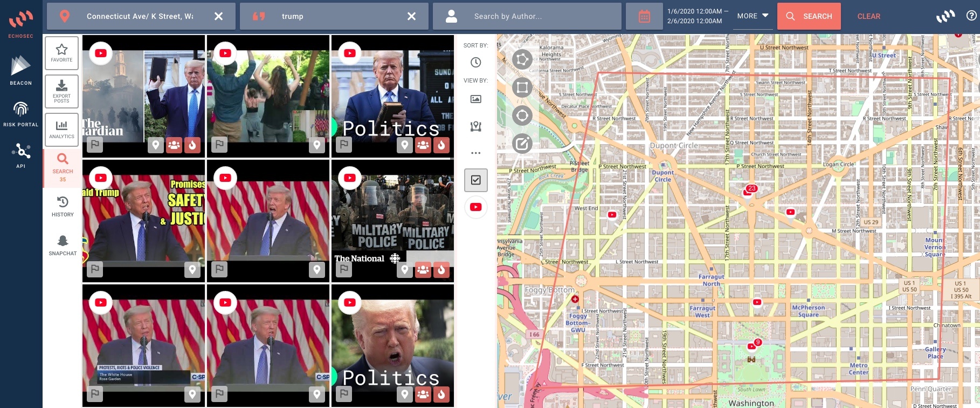Click the quotation mark keyword icon

(x=259, y=16)
